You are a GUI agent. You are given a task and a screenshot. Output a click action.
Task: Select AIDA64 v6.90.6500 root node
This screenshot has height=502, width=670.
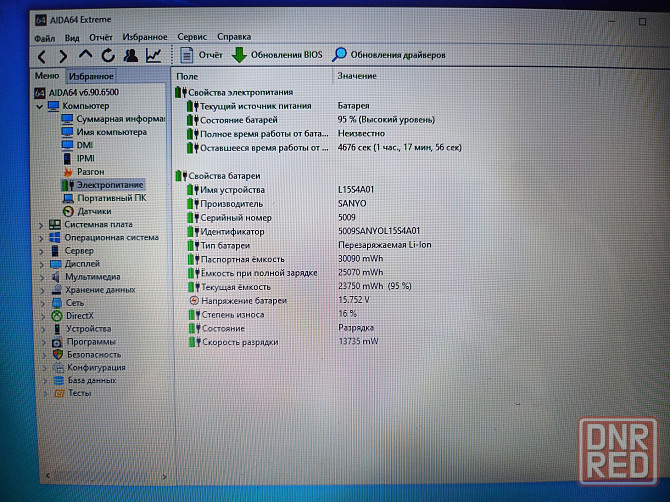[76, 92]
